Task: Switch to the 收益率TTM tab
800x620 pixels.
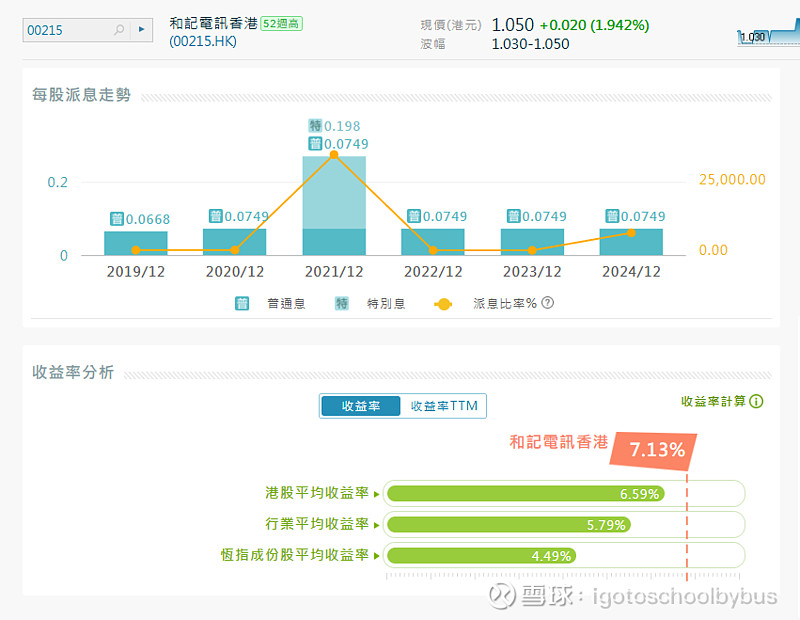Action: [x=444, y=406]
